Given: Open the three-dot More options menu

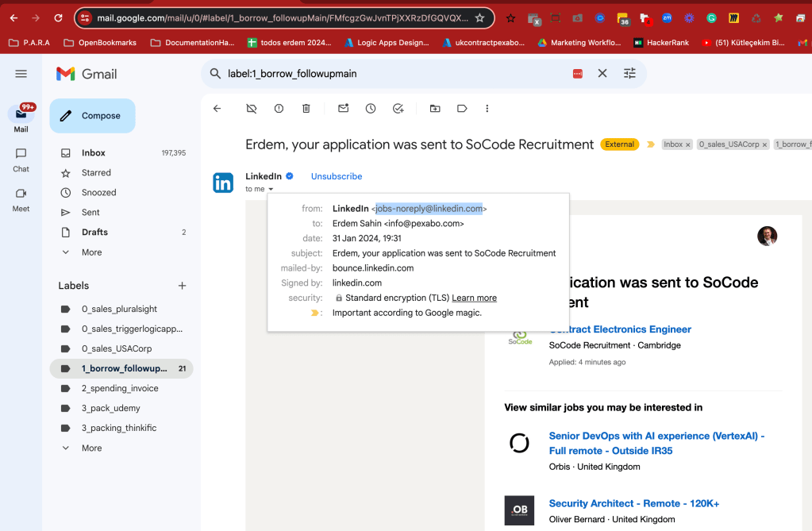Looking at the screenshot, I should tap(487, 108).
